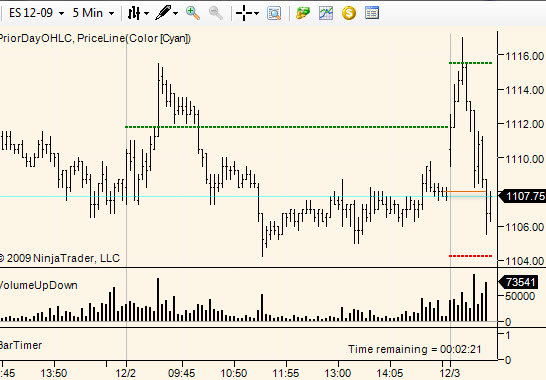Activate the crosshair cursor icon
The width and height of the screenshot is (546, 380).
click(x=244, y=13)
